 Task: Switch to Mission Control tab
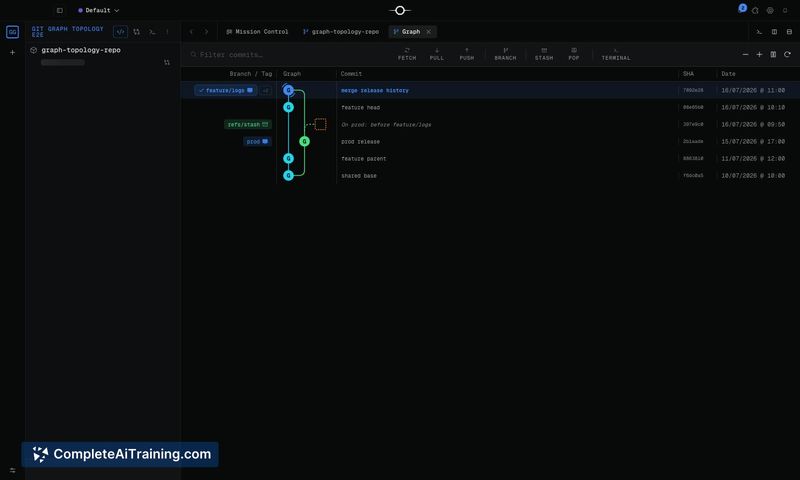click(257, 32)
